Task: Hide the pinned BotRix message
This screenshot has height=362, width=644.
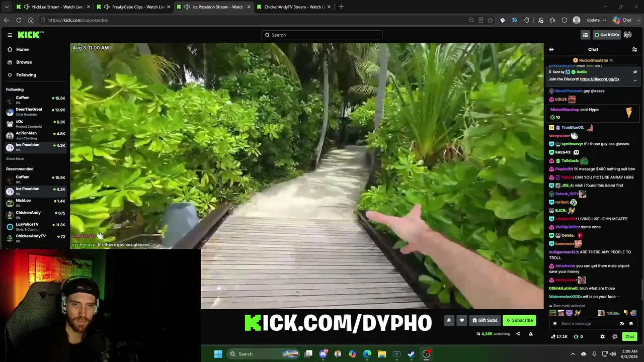Action: (x=635, y=72)
